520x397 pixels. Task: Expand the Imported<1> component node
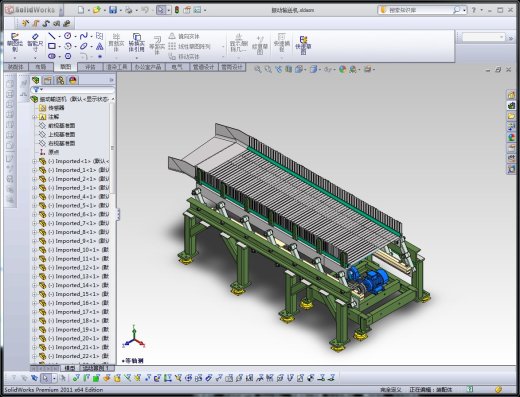coord(34,161)
